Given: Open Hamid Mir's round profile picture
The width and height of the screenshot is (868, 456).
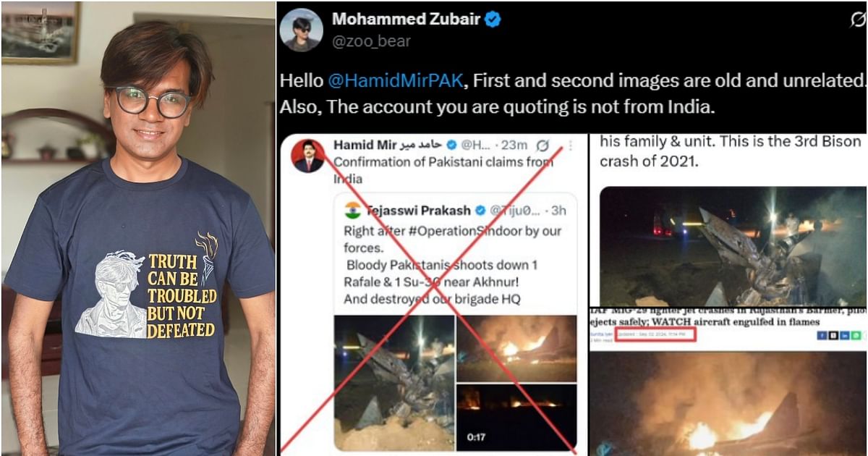Looking at the screenshot, I should coord(308,156).
